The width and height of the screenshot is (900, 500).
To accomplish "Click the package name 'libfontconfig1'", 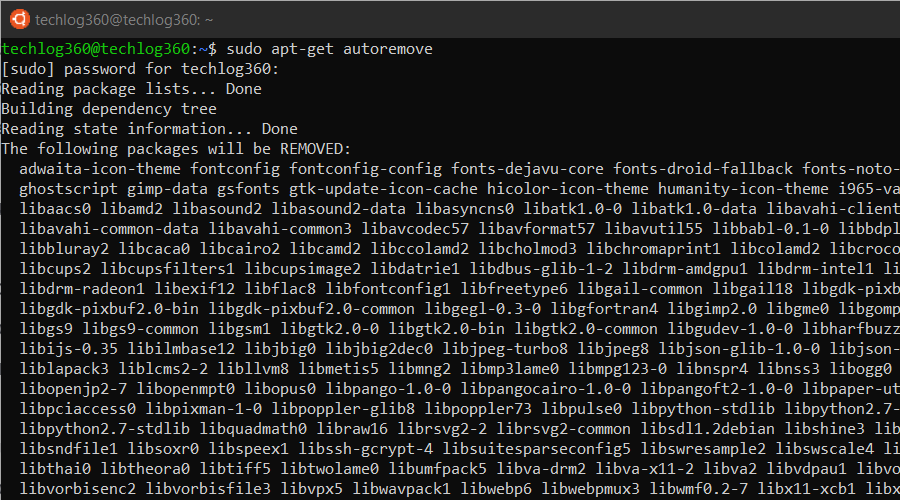I will (x=388, y=289).
